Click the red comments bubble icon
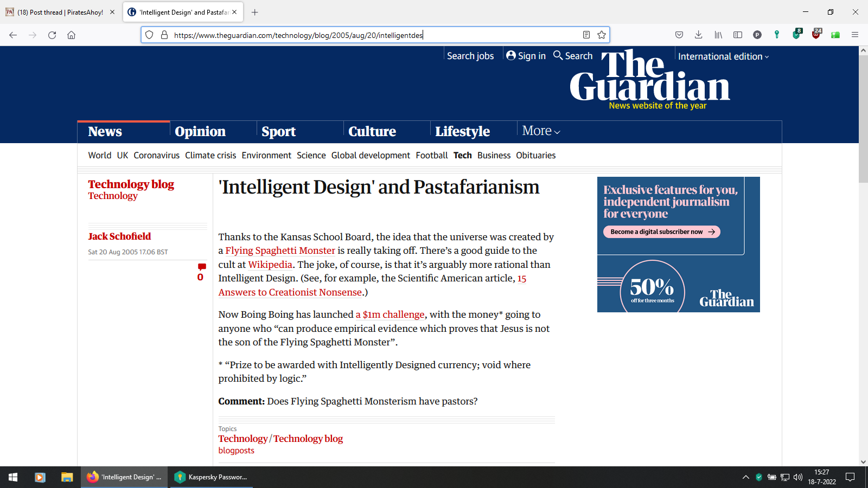 tap(202, 267)
